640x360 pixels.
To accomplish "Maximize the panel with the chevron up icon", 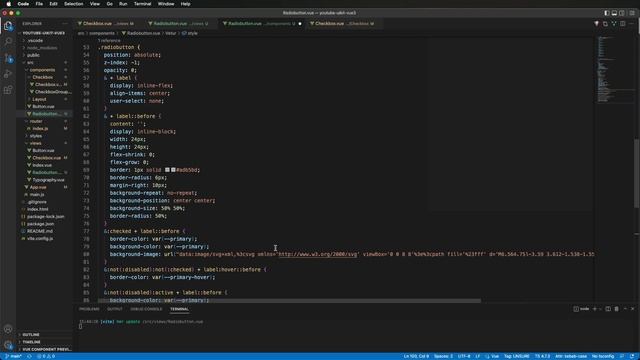I will (625, 309).
